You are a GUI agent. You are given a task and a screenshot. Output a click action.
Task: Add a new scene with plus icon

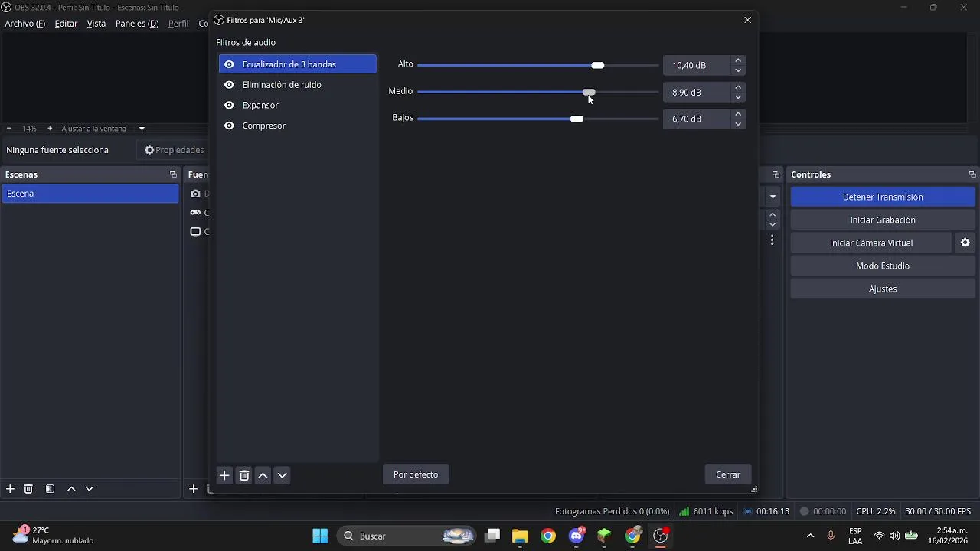pyautogui.click(x=10, y=489)
